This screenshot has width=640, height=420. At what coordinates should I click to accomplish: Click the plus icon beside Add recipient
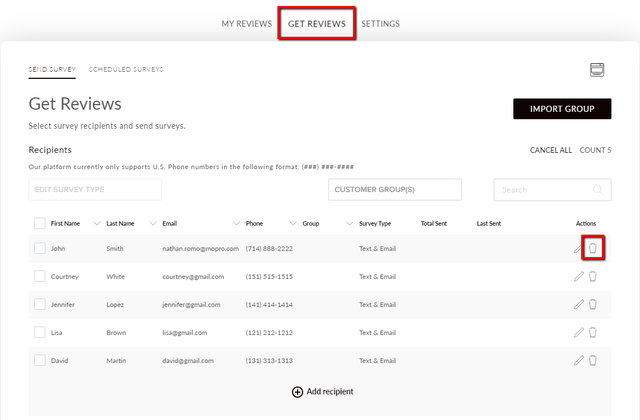297,392
